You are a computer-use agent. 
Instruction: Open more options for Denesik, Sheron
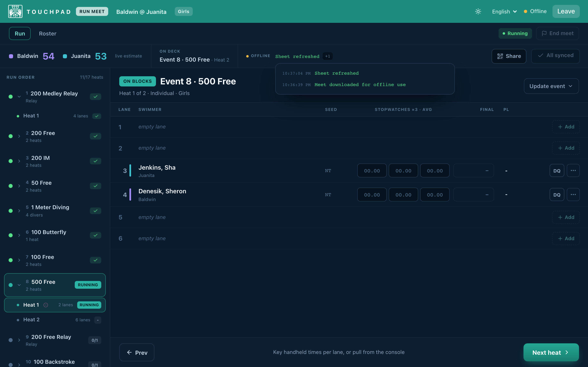click(573, 195)
